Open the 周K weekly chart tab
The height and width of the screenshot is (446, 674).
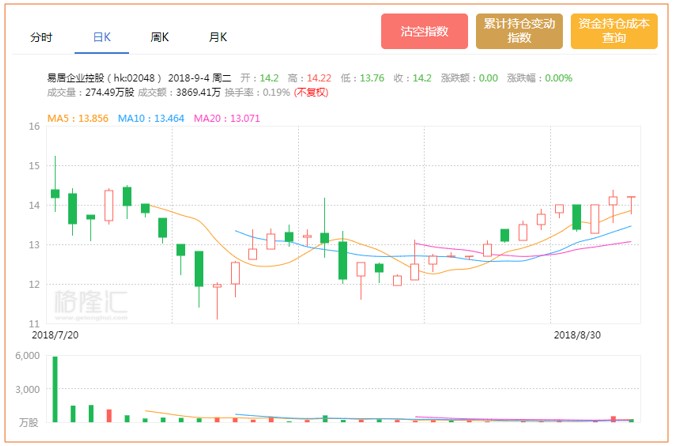[159, 37]
